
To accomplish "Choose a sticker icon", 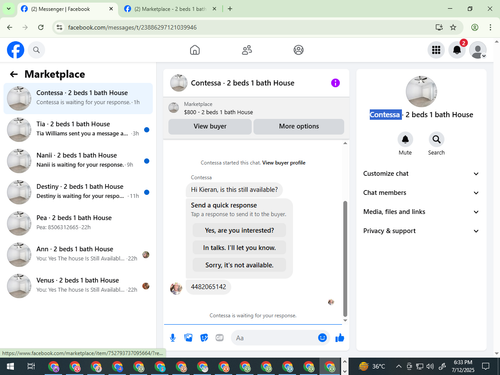I will [204, 338].
